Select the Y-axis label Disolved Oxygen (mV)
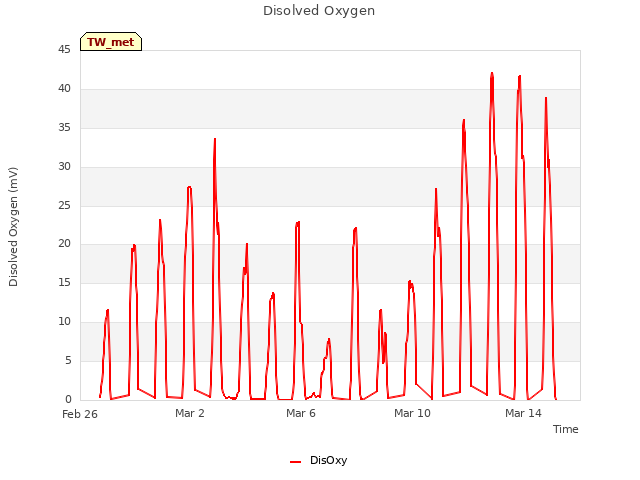The width and height of the screenshot is (640, 480). click(13, 227)
